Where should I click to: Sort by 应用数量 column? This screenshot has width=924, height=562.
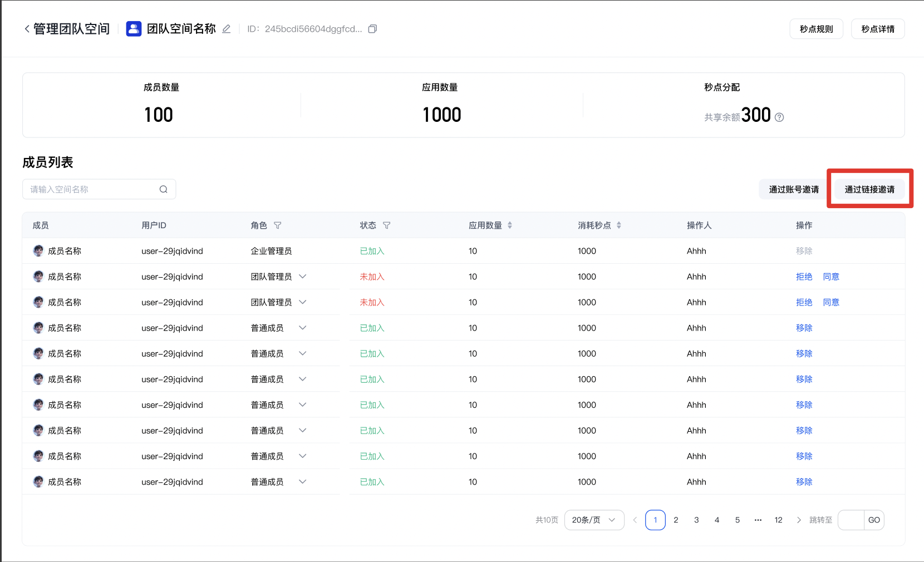coord(509,225)
